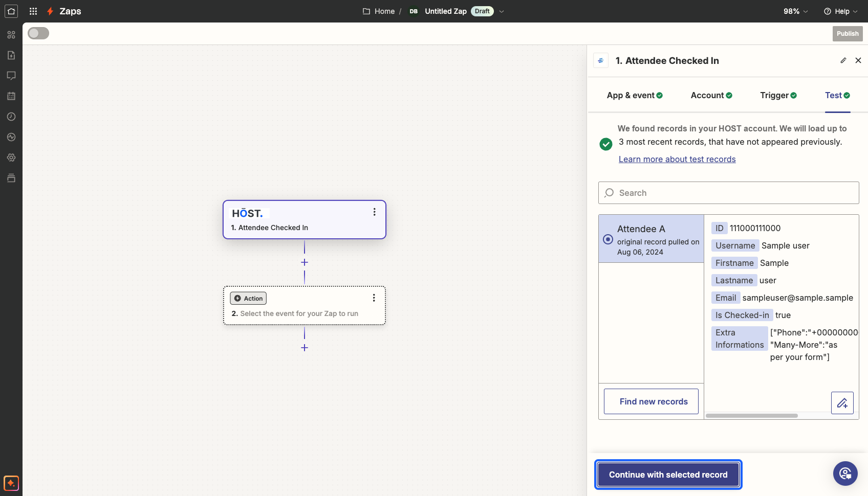Click Continue with selected record button
This screenshot has width=868, height=496.
668,475
